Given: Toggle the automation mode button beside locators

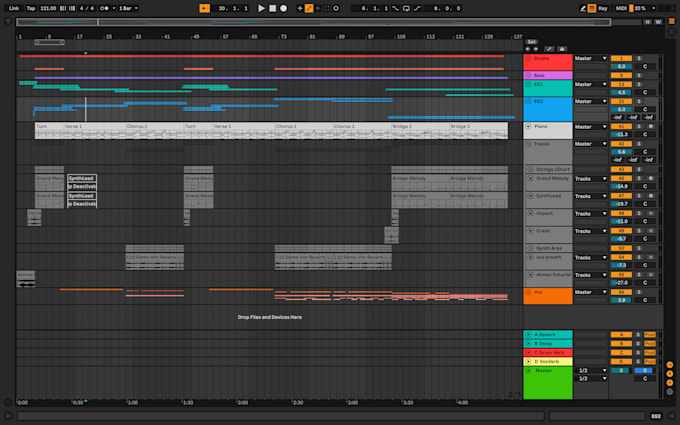Looking at the screenshot, I should 549,49.
